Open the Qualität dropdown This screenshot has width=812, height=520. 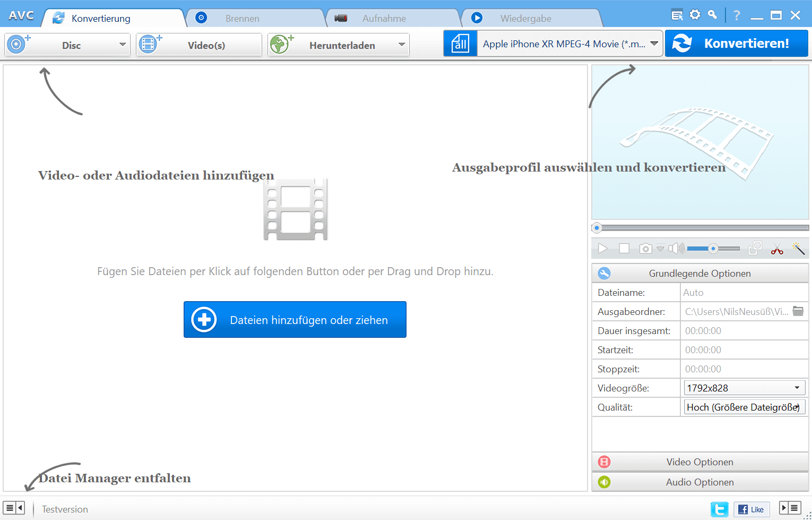745,407
